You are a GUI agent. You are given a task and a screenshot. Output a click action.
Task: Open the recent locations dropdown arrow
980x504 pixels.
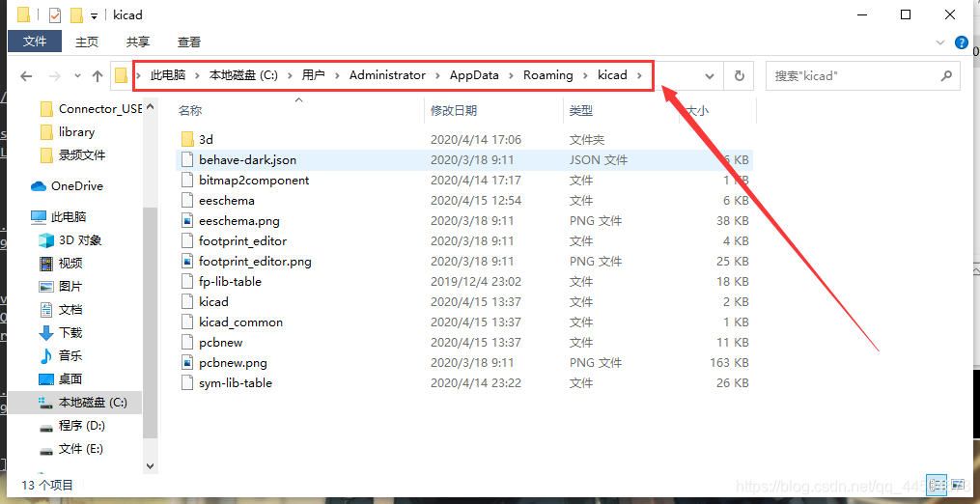click(x=77, y=75)
